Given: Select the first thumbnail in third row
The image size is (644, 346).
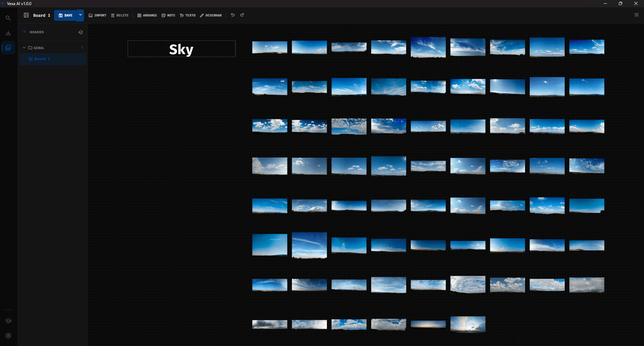Looking at the screenshot, I should [x=270, y=126].
